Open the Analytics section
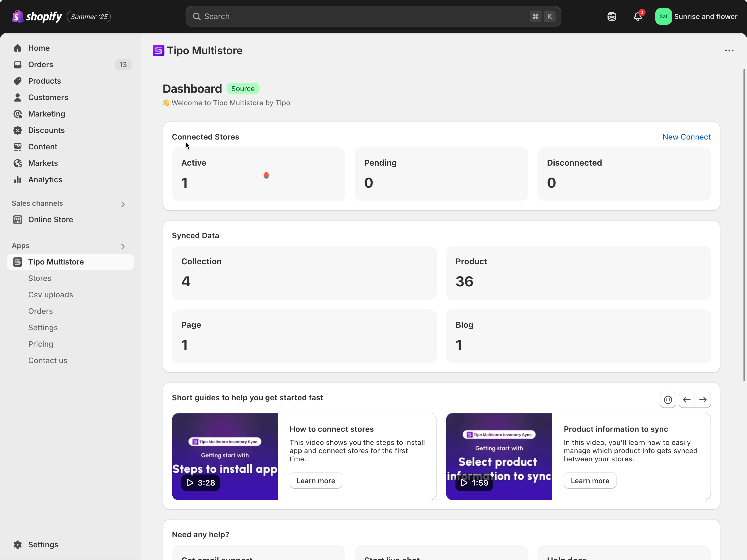This screenshot has width=747, height=560. [x=45, y=180]
